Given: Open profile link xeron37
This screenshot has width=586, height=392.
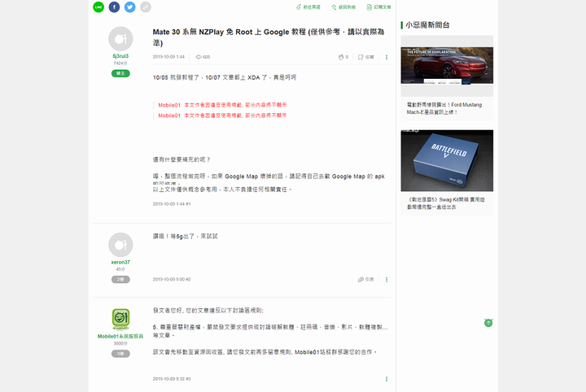Looking at the screenshot, I should click(x=120, y=262).
